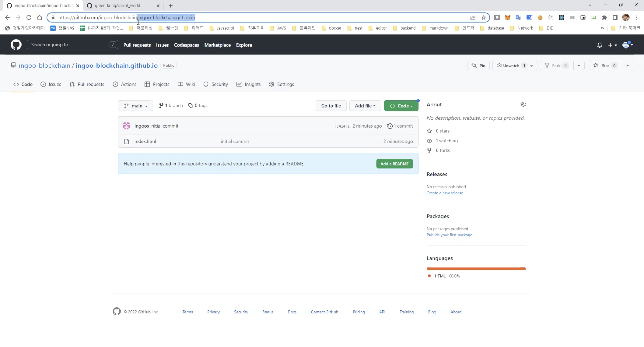
Task: Click the Add a README button
Action: point(394,164)
